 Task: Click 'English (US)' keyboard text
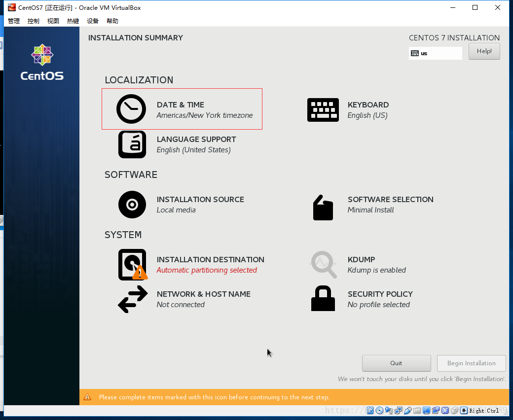click(x=367, y=115)
